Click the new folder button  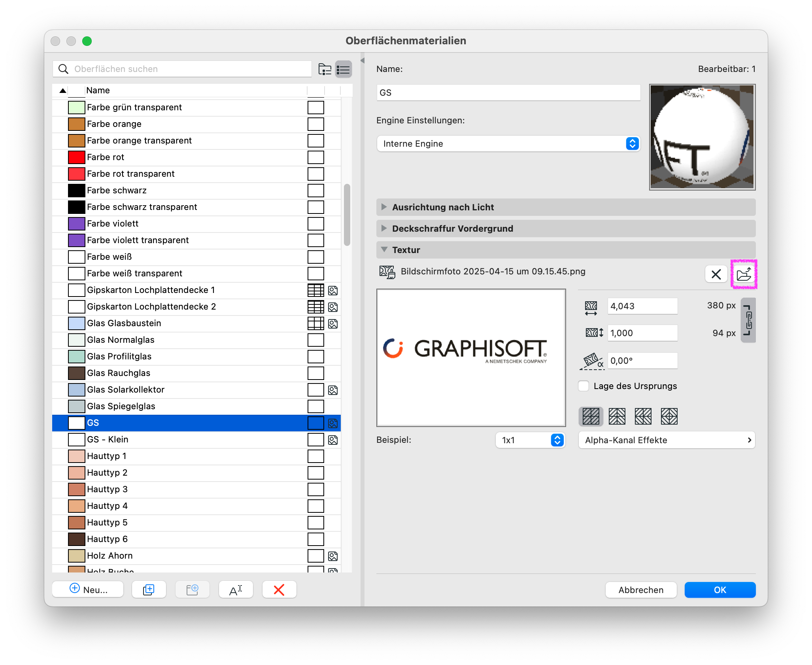[192, 589]
